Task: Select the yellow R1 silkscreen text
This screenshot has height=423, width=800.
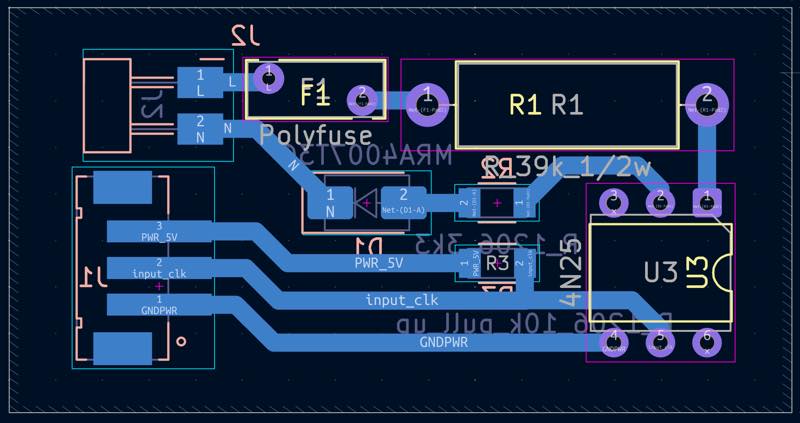Action: pyautogui.click(x=525, y=105)
